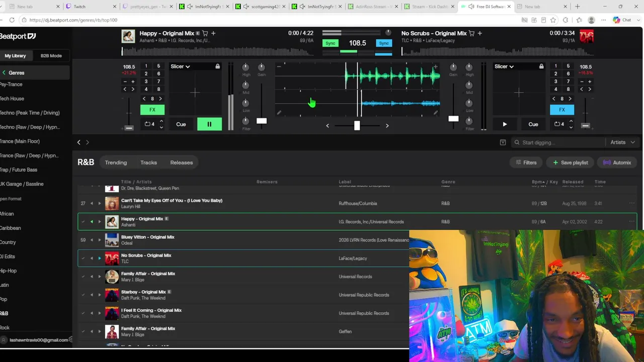The height and width of the screenshot is (362, 644).
Task: Increase loop length on left deck
Action: coord(161,121)
